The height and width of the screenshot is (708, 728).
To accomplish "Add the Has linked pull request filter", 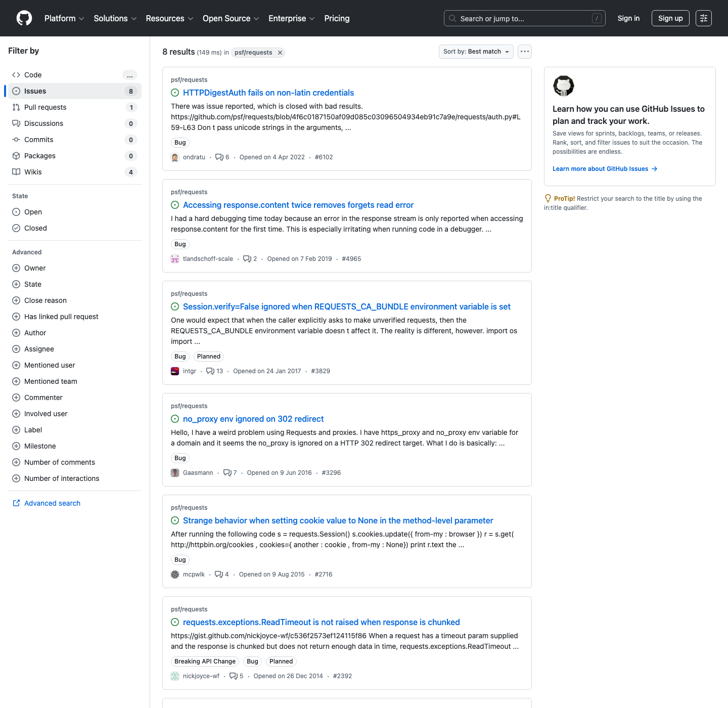I will pos(75,317).
